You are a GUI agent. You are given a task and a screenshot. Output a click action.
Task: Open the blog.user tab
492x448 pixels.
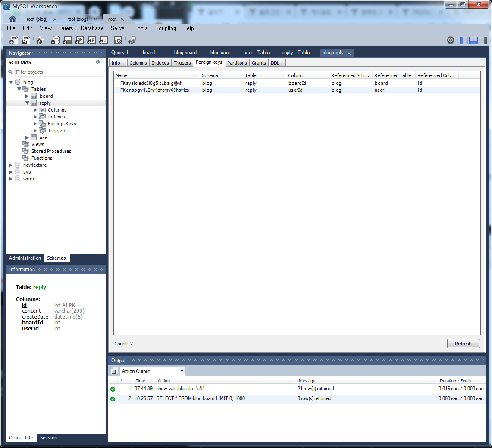pos(220,53)
